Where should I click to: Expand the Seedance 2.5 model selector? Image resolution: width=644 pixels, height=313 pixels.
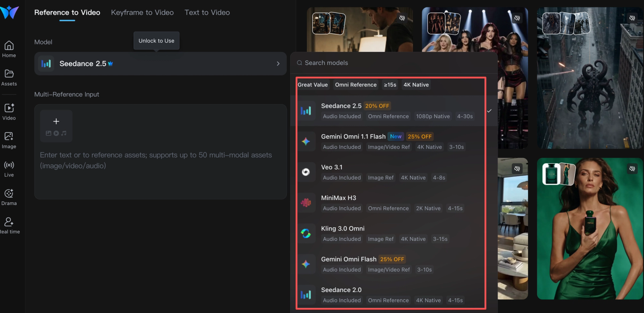click(160, 64)
